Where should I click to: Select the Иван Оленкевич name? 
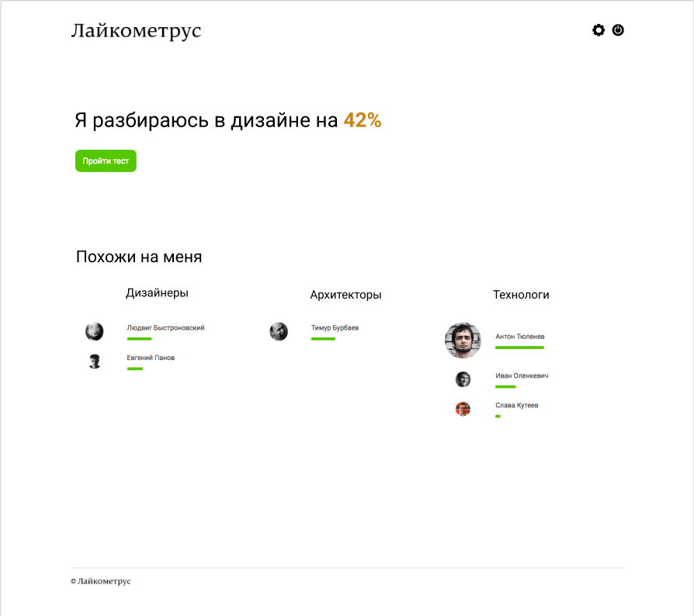coord(522,376)
